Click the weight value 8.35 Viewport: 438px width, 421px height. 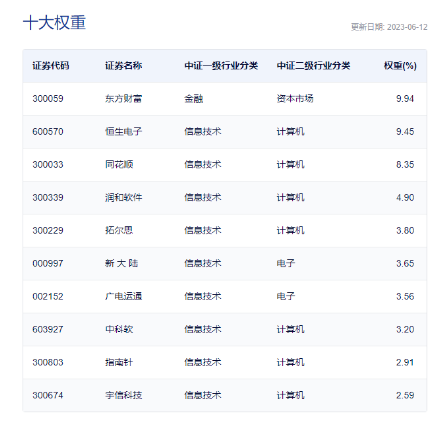coord(405,165)
